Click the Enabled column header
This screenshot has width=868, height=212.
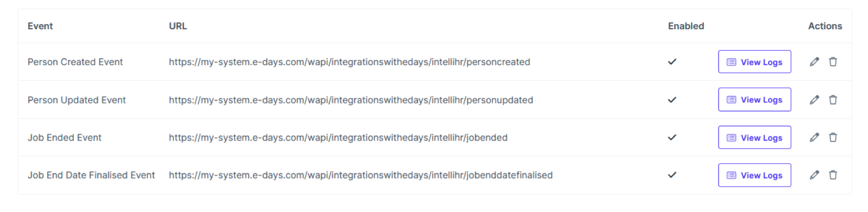pyautogui.click(x=686, y=26)
